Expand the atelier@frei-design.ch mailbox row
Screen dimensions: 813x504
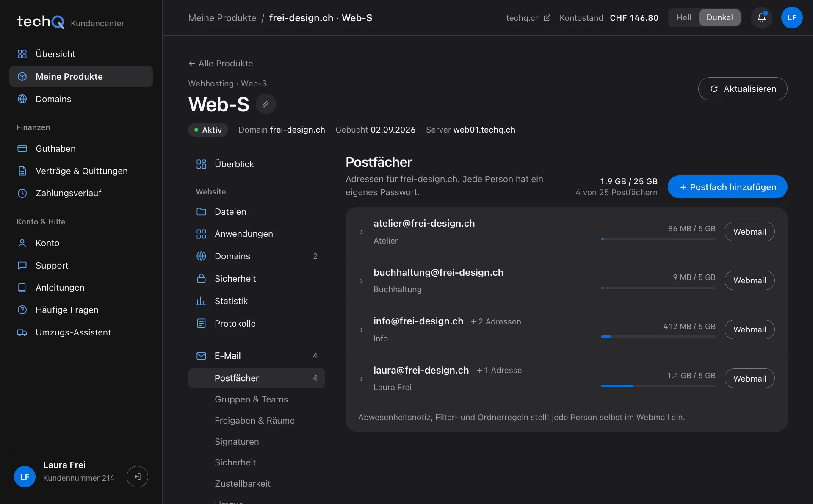tap(361, 232)
